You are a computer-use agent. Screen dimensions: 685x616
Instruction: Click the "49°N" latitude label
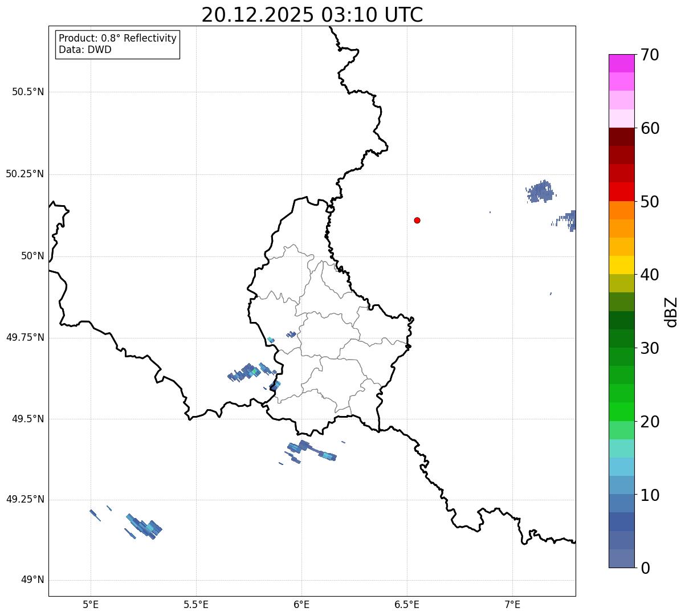point(32,580)
